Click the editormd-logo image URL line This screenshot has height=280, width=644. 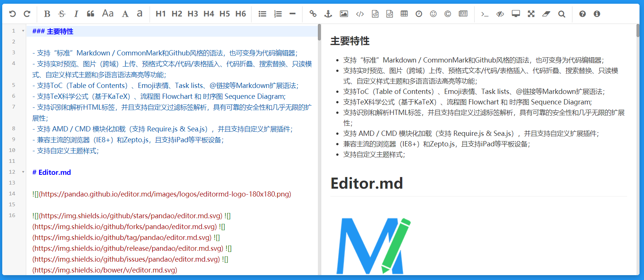click(x=162, y=194)
